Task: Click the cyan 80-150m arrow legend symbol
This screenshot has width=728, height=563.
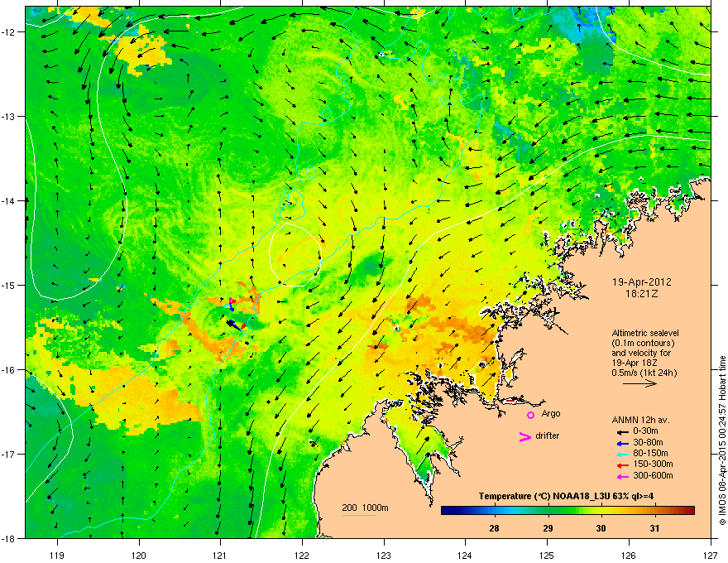Action: click(x=622, y=455)
